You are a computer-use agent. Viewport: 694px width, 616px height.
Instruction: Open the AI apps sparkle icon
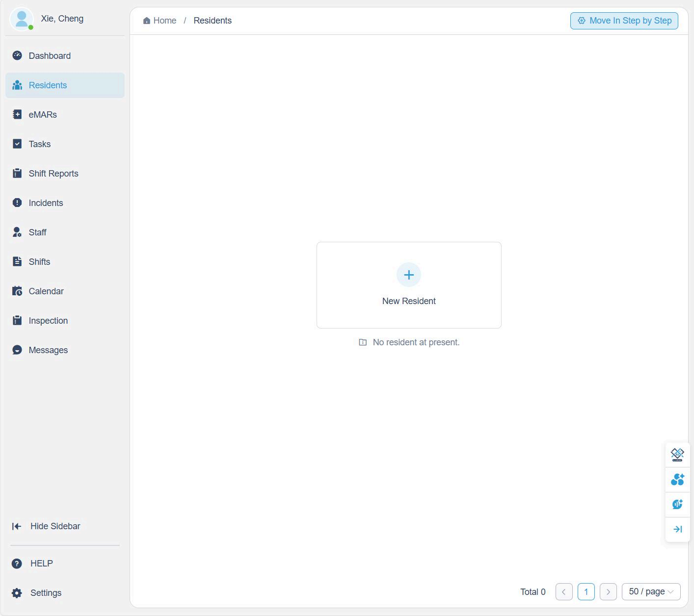coord(677,480)
